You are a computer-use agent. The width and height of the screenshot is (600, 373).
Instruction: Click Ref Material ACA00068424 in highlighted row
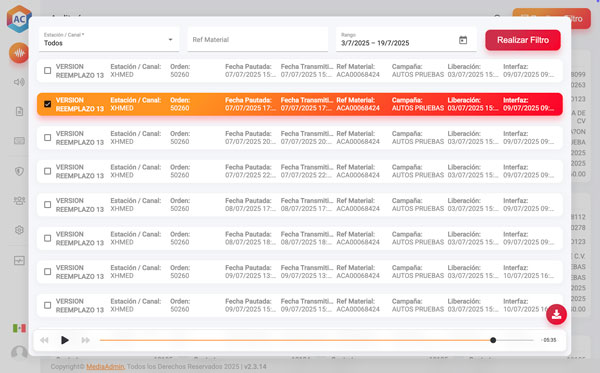[358, 108]
